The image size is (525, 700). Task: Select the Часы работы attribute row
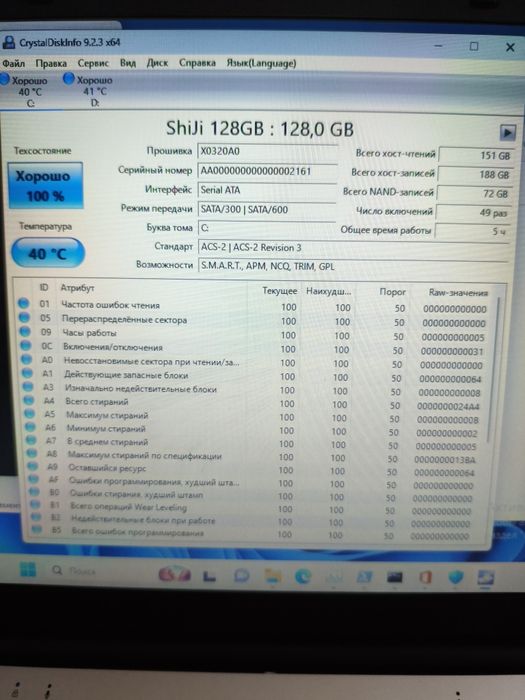(252, 334)
